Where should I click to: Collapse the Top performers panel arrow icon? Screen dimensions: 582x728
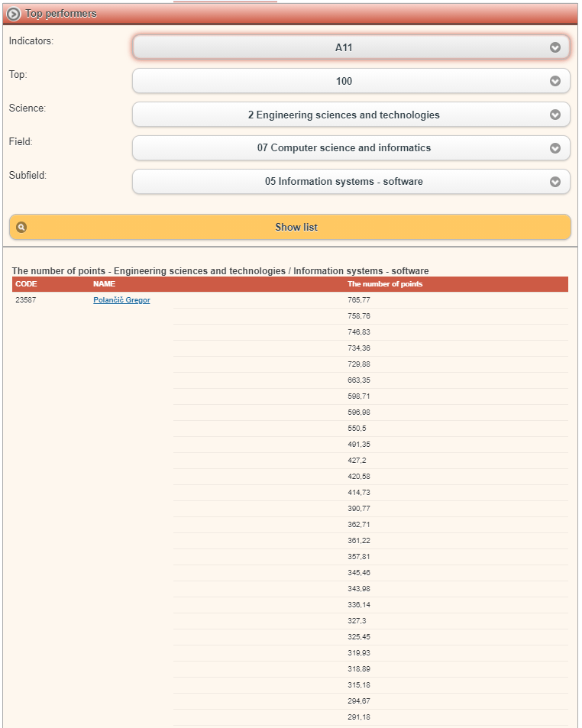[x=14, y=14]
